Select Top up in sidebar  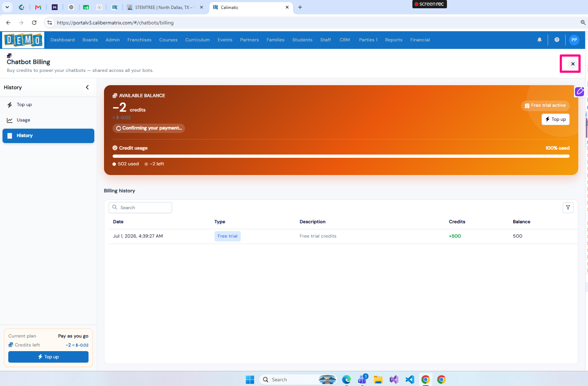(48, 105)
